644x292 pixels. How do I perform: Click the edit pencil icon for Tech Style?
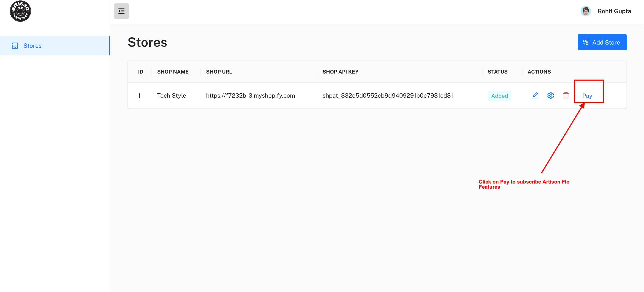535,95
